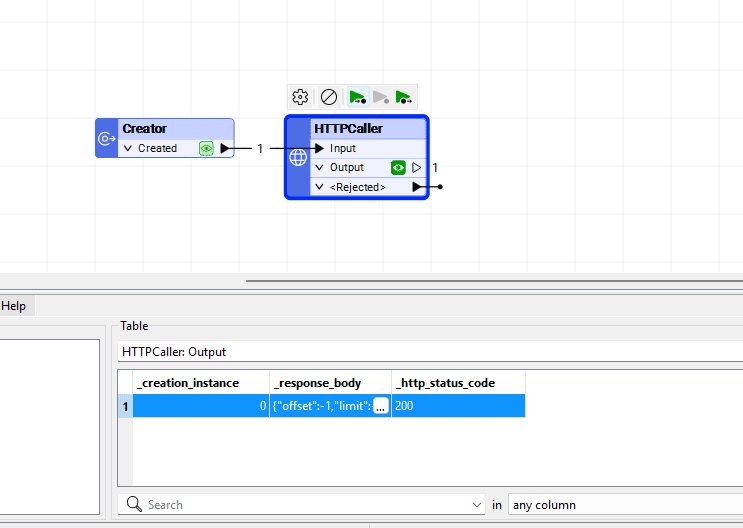Image resolution: width=743 pixels, height=528 pixels.
Task: Select the status code cell 200
Action: [x=458, y=406]
